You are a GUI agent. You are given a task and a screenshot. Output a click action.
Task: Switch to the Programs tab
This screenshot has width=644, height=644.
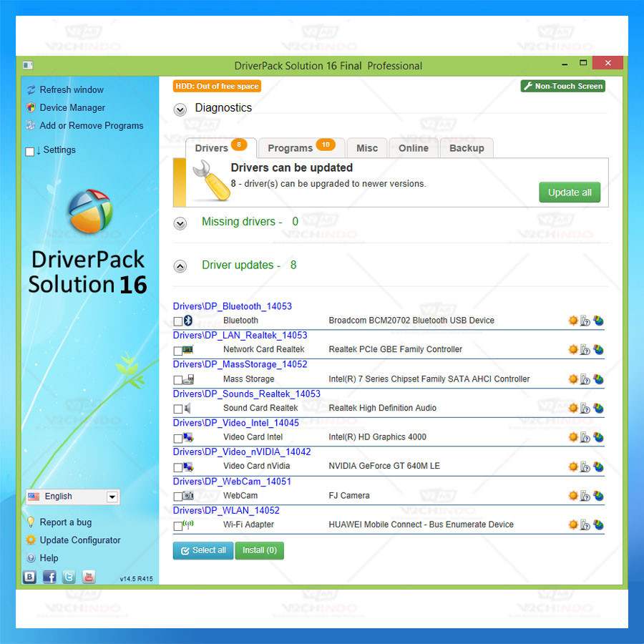pos(301,148)
